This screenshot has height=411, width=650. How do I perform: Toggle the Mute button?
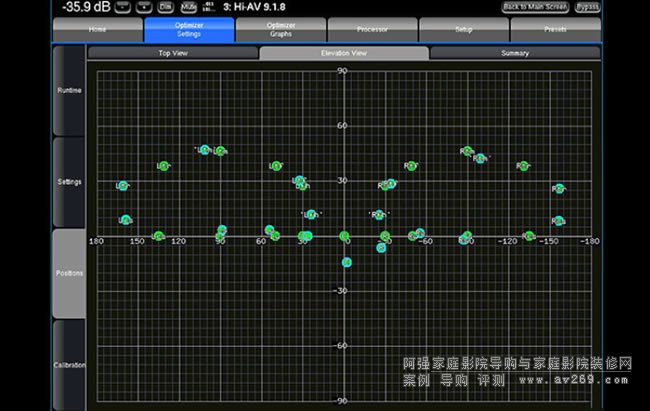tap(189, 7)
